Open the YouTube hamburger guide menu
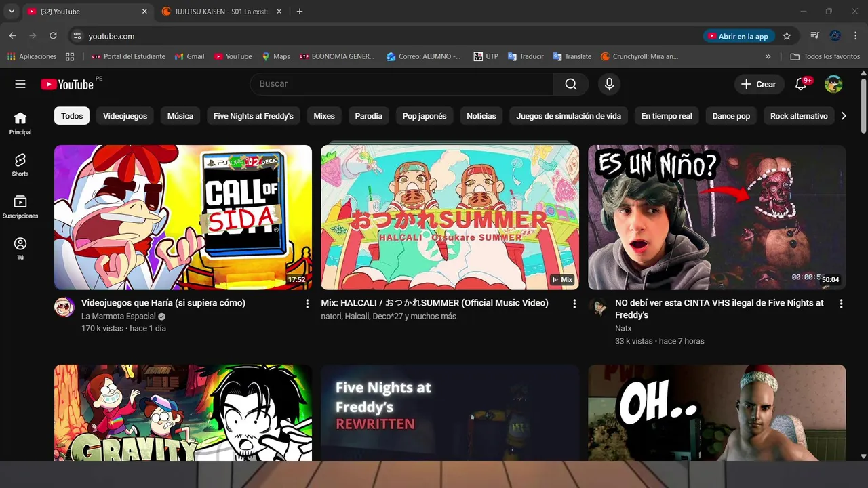 (20, 84)
